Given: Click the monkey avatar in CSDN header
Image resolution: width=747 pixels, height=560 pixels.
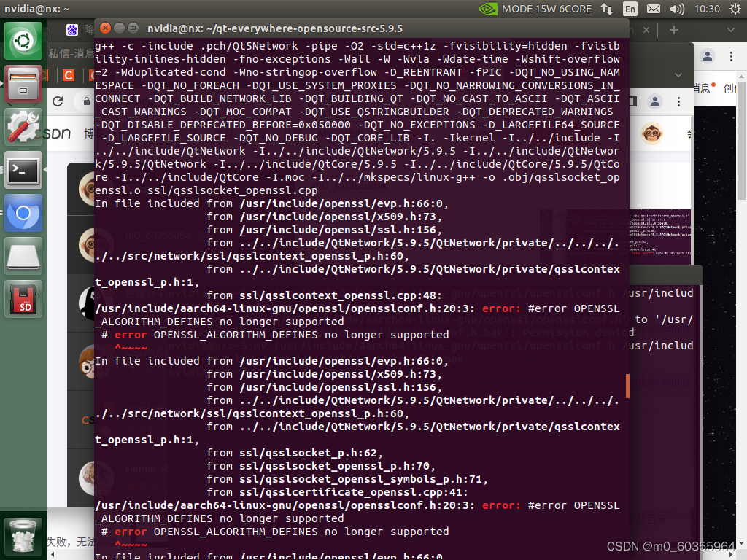Looking at the screenshot, I should click(651, 133).
